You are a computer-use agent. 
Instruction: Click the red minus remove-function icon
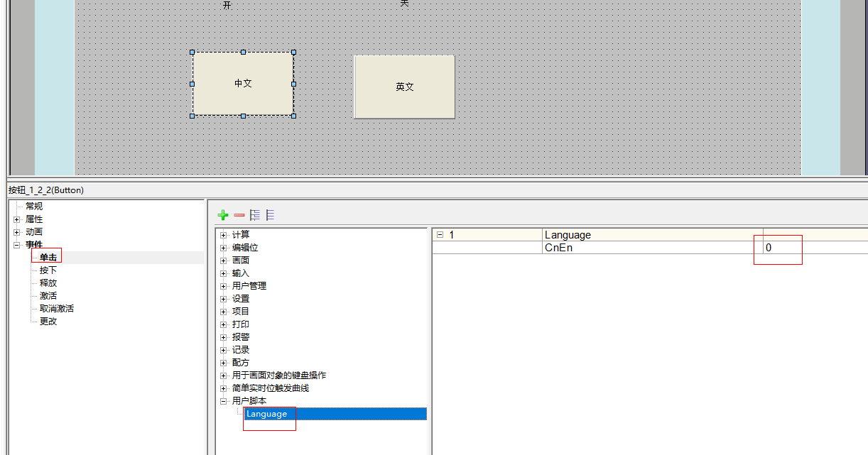pyautogui.click(x=239, y=215)
